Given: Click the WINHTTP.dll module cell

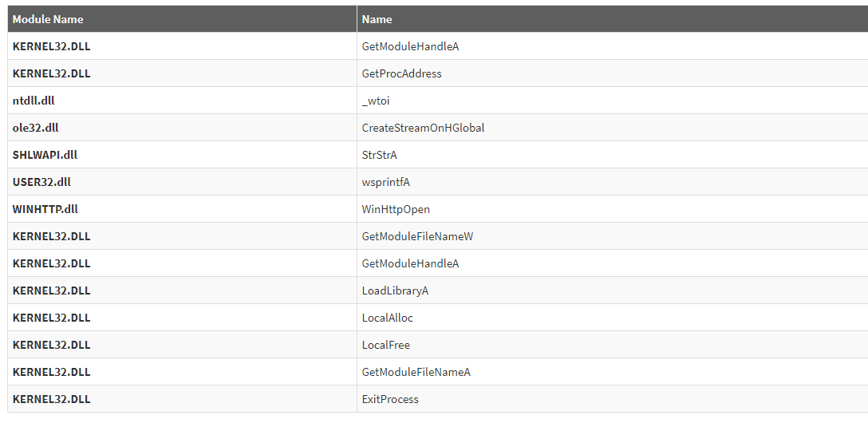Looking at the screenshot, I should pyautogui.click(x=45, y=209).
